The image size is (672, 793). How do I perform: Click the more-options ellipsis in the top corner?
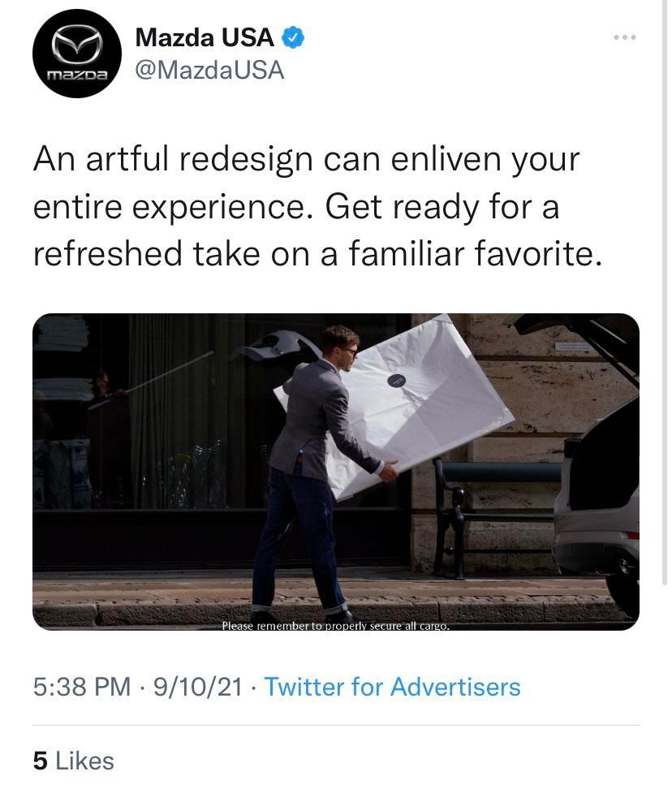click(x=625, y=37)
